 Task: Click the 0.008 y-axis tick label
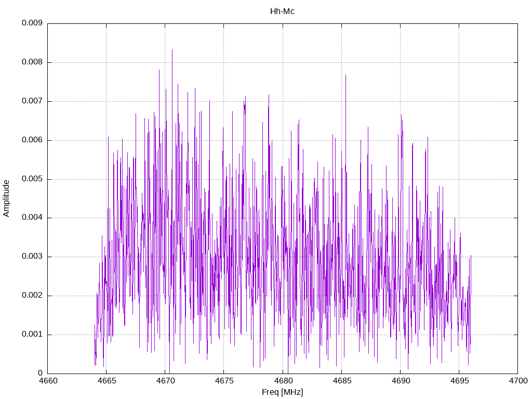tap(32, 62)
